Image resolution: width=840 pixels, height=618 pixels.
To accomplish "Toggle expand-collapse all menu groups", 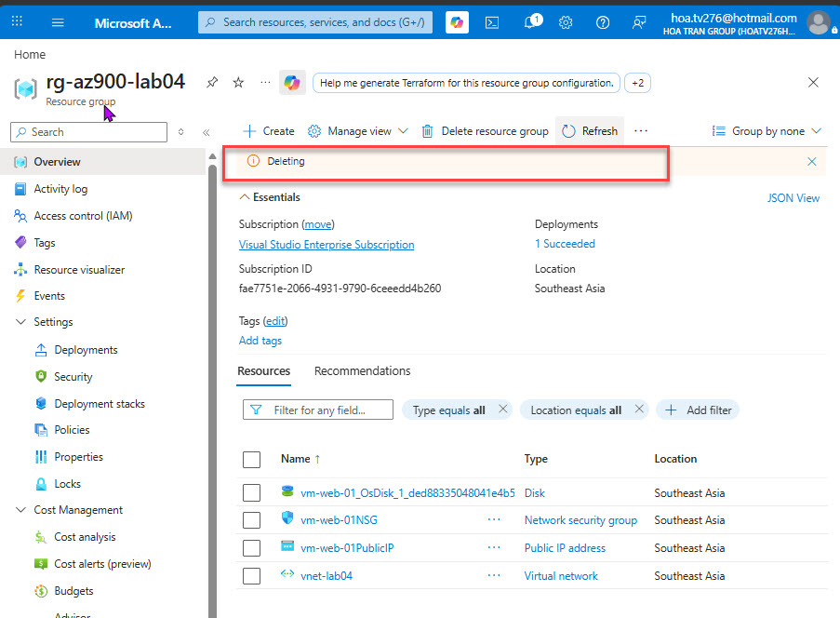I will (x=181, y=132).
